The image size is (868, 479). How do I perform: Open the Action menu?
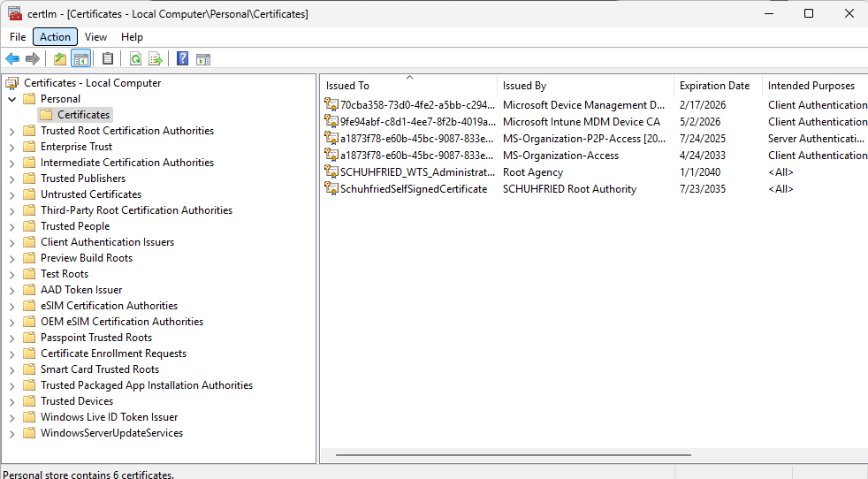55,37
